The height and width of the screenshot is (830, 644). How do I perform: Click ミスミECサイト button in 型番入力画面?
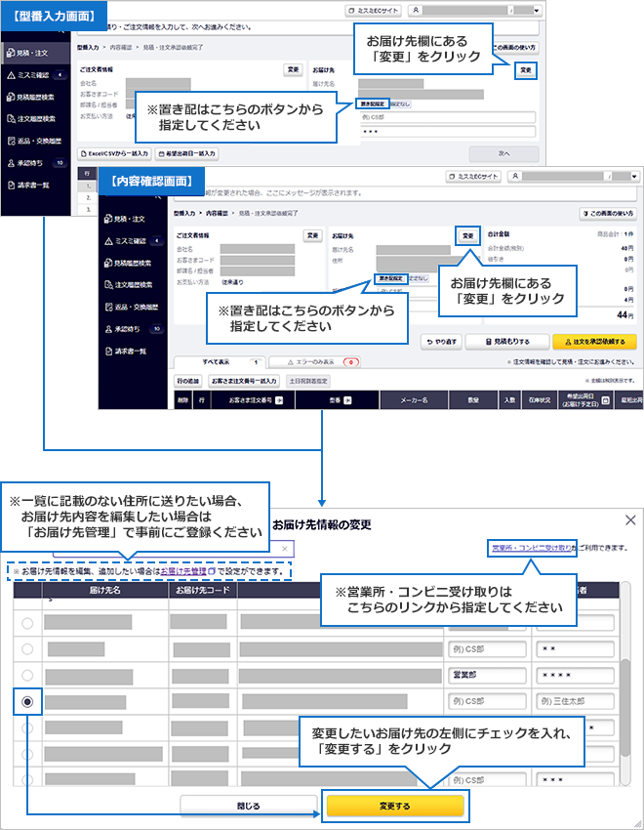(374, 11)
